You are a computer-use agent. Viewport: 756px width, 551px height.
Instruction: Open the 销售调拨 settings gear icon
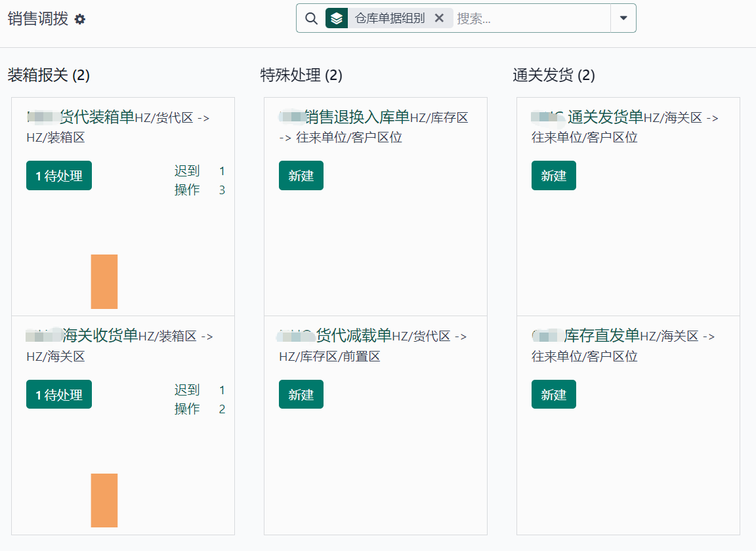(x=79, y=20)
